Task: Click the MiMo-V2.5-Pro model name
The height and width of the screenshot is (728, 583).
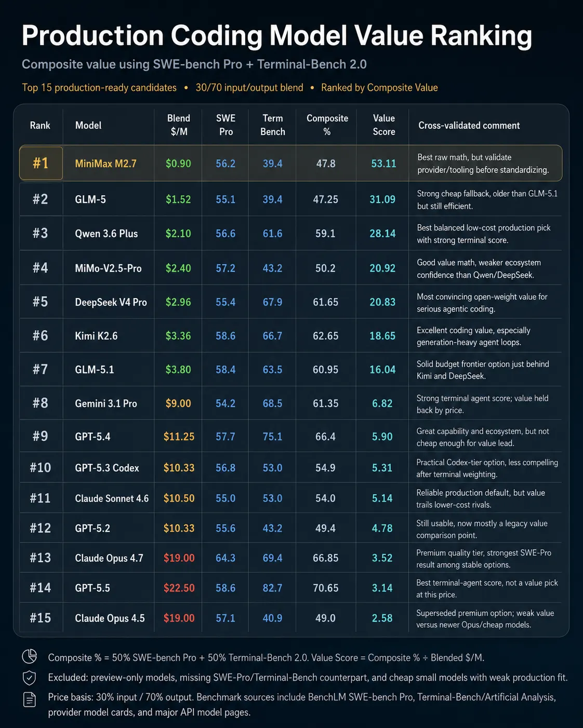Action: coord(108,268)
